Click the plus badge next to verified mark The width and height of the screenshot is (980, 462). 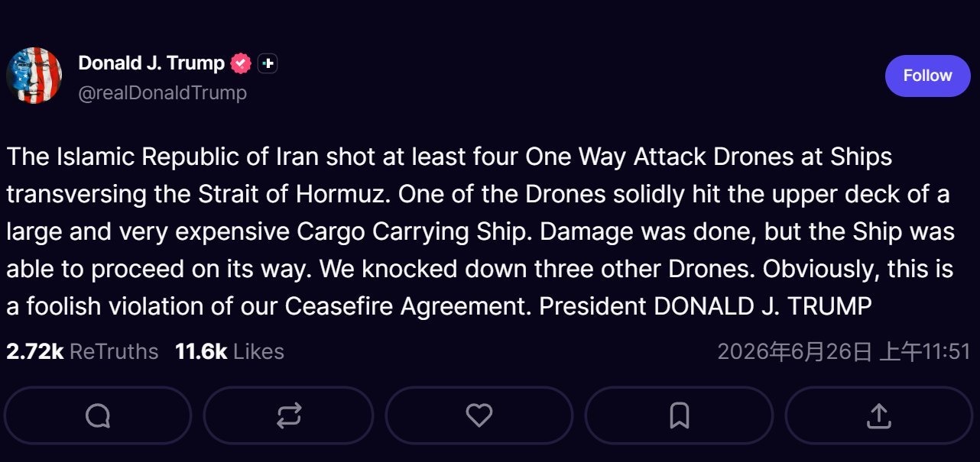click(x=267, y=63)
